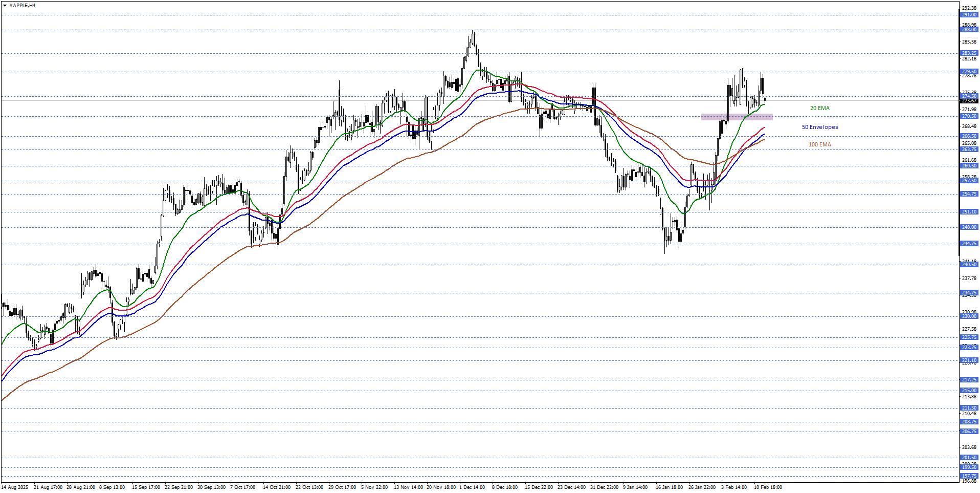
Task: Click the 10 Feb 18:00 time label
Action: click(x=767, y=487)
